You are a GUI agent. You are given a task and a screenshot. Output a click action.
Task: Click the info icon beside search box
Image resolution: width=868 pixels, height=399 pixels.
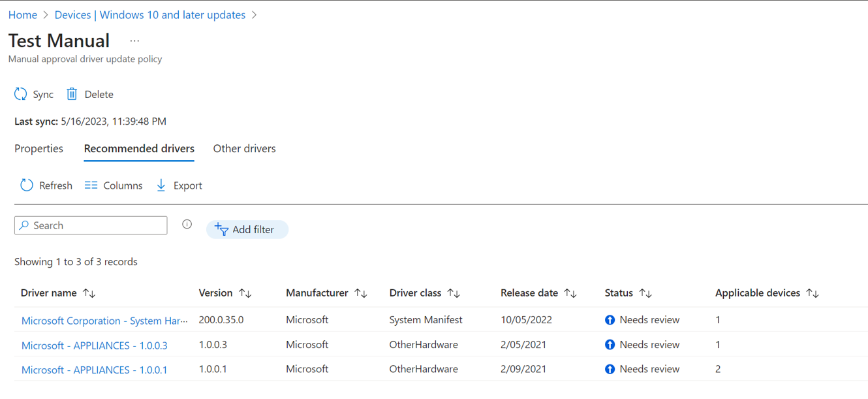187,225
